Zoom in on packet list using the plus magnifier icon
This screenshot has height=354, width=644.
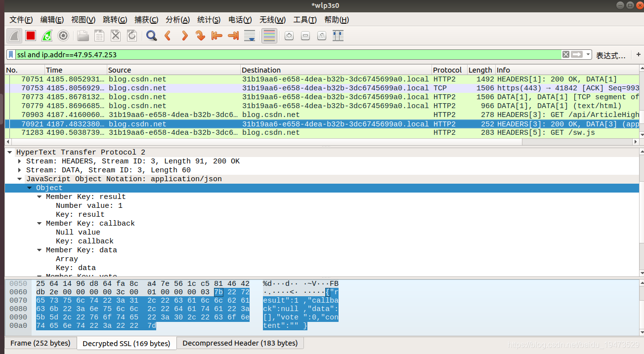click(289, 35)
